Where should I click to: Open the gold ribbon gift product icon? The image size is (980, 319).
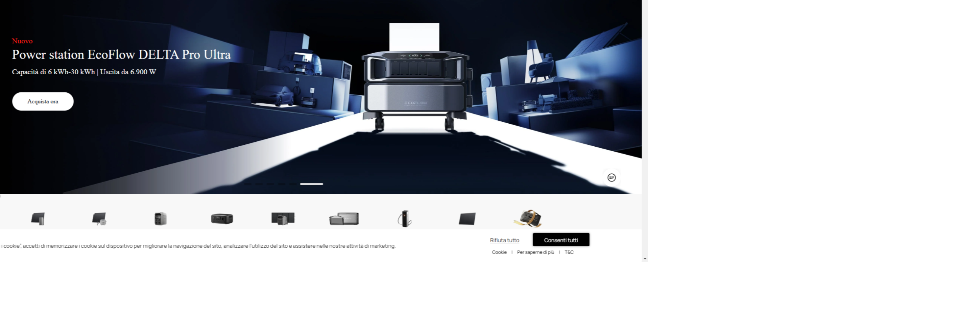(528, 218)
